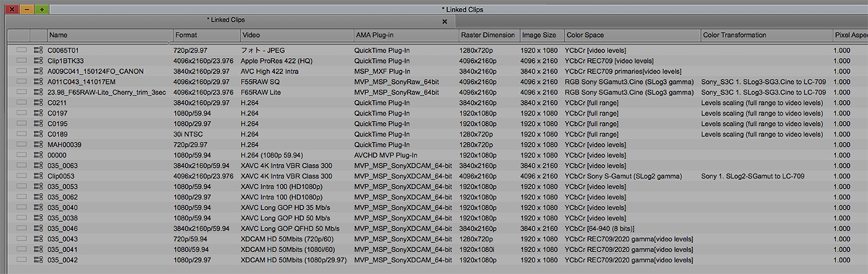
Task: Click the linked clip icon for C0211
Action: [38, 103]
